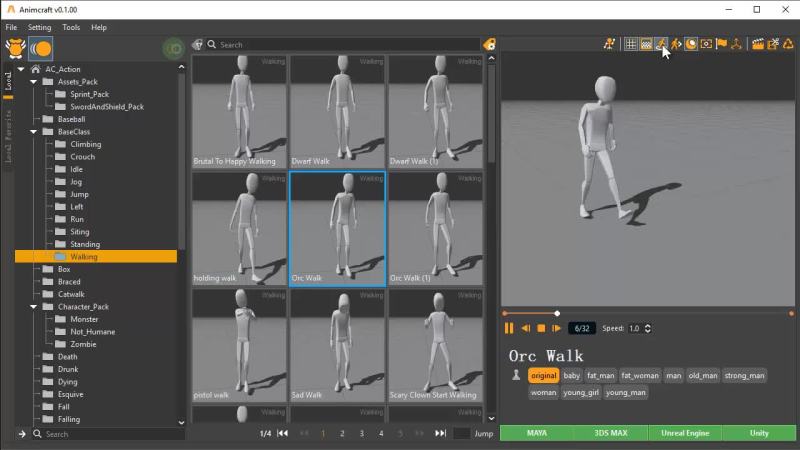This screenshot has width=800, height=450.
Task: Step to previous frame
Action: (x=526, y=328)
